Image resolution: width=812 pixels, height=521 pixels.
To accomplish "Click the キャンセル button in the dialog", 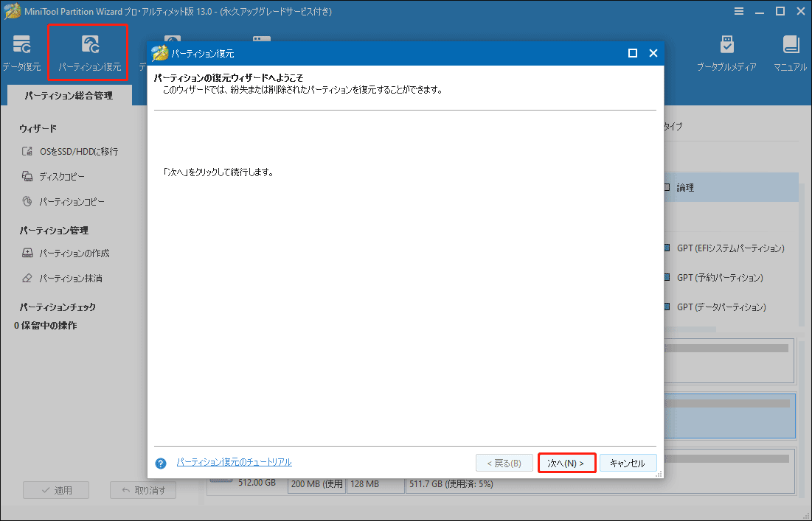I will [x=628, y=463].
